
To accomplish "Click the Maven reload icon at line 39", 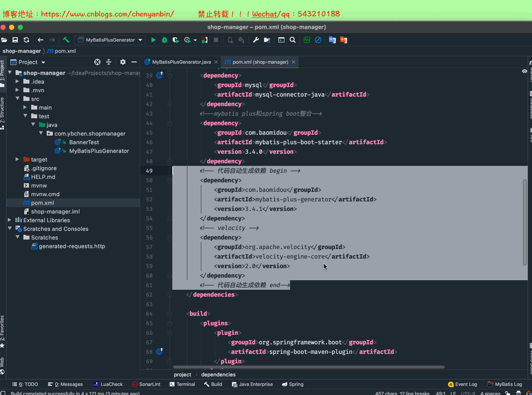I will coord(159,75).
